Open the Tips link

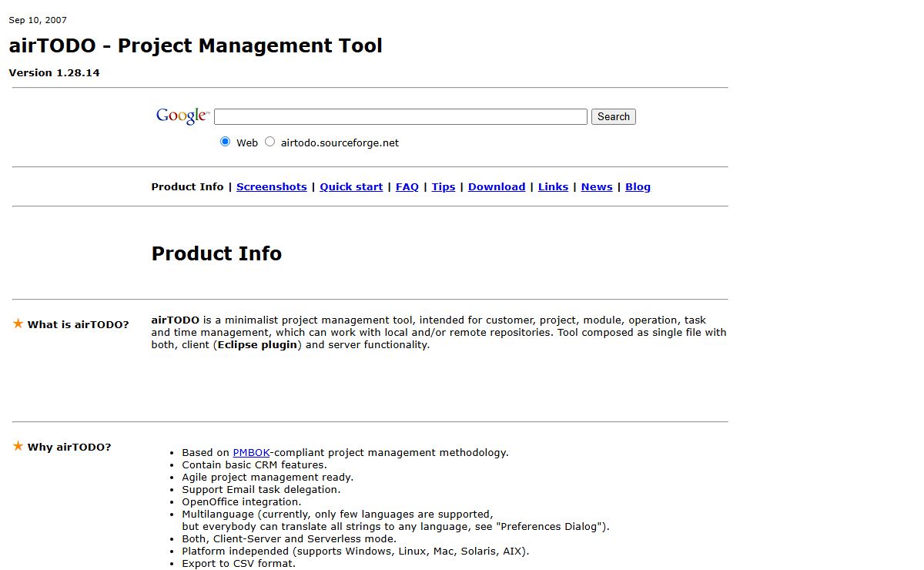pos(444,186)
